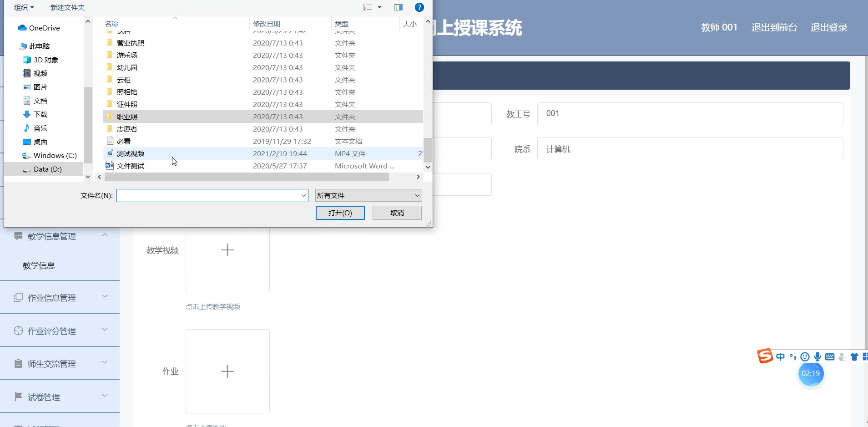Click the 教学视频 upload plus box
Viewport: 868px width, 427px height.
coord(227,250)
